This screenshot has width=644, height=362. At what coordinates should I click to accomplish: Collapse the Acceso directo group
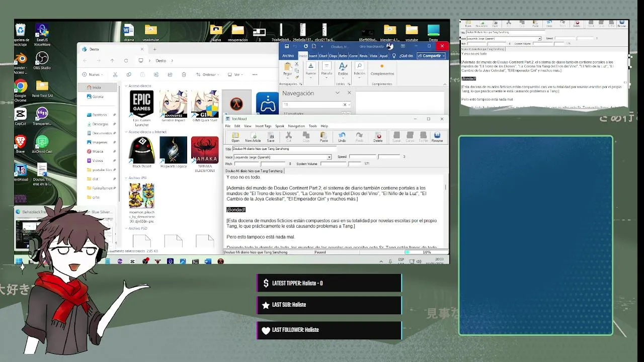coord(126,86)
